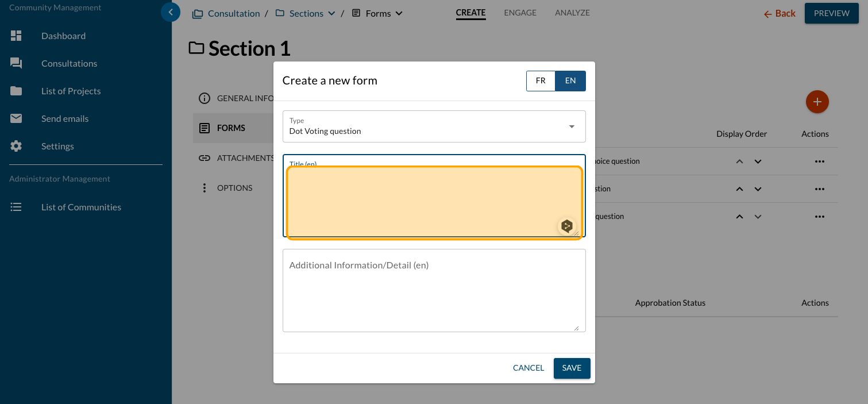This screenshot has height=404, width=868.
Task: Open actions menu for first form row
Action: pos(819,161)
